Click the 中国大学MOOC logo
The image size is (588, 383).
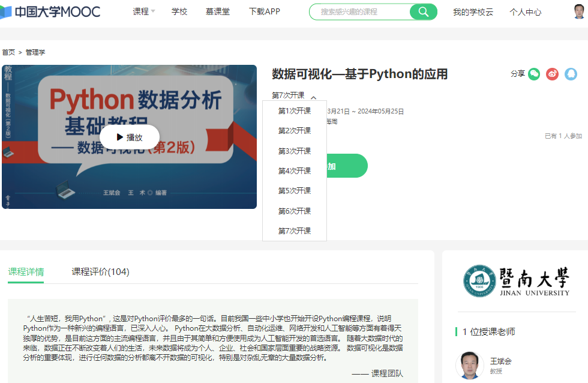click(50, 11)
